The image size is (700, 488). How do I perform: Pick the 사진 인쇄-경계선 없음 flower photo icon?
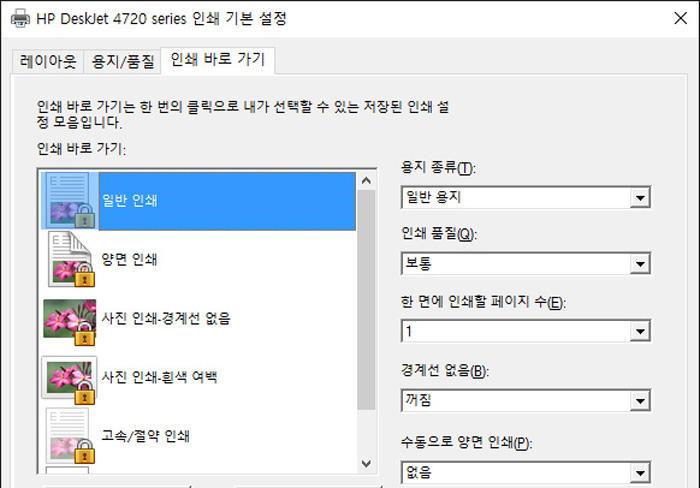click(68, 318)
